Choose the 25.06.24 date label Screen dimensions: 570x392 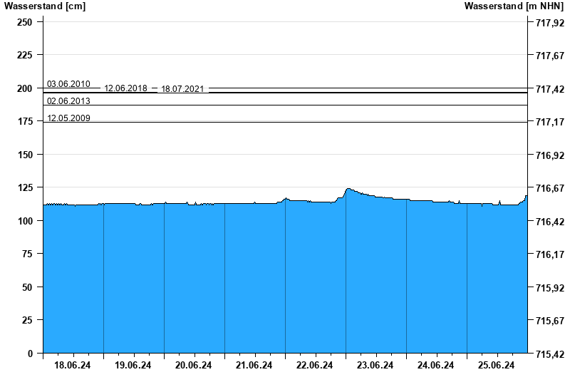(497, 366)
